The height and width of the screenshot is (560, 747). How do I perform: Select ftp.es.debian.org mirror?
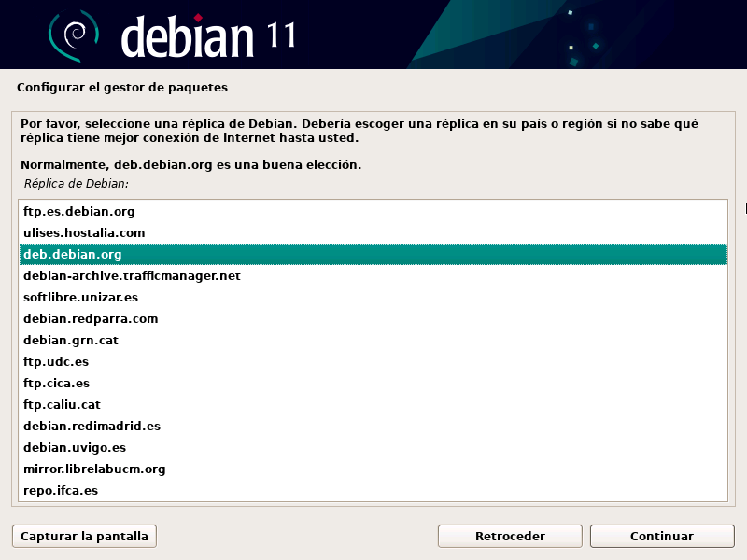tap(79, 212)
